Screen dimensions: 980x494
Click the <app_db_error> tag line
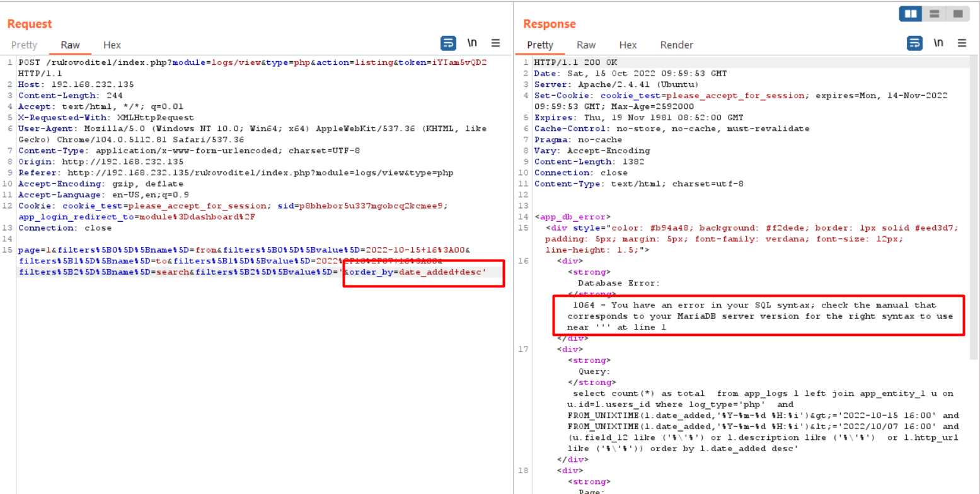(x=572, y=217)
